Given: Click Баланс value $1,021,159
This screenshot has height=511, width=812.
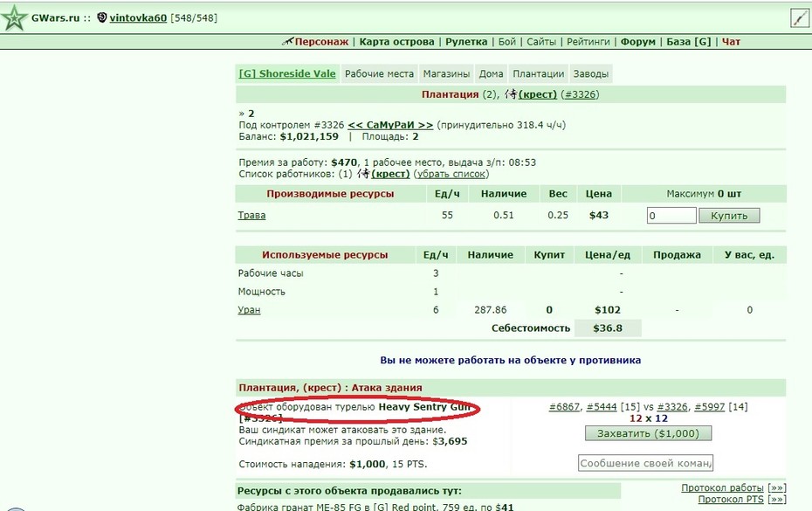Looking at the screenshot, I should point(309,136).
